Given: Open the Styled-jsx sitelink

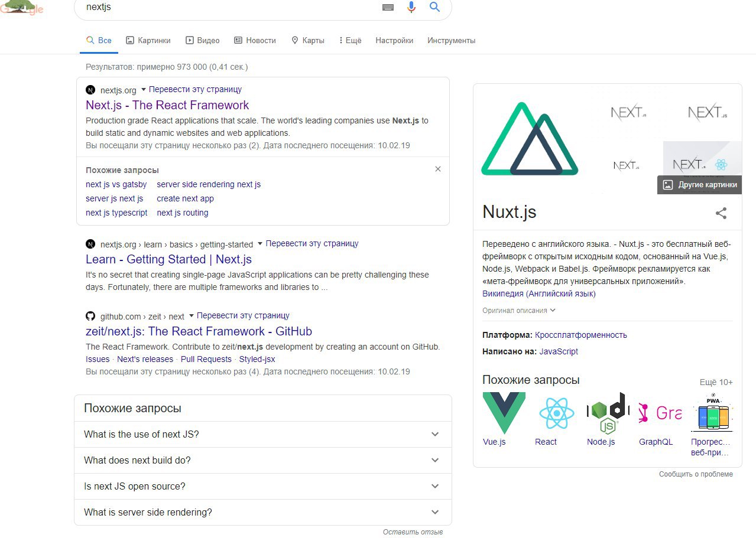Looking at the screenshot, I should coord(257,359).
